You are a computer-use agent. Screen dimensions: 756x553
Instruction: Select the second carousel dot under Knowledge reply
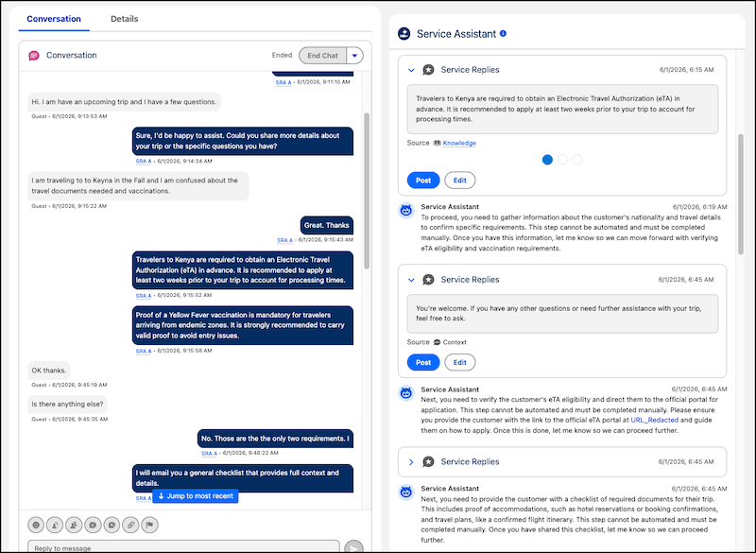[562, 160]
